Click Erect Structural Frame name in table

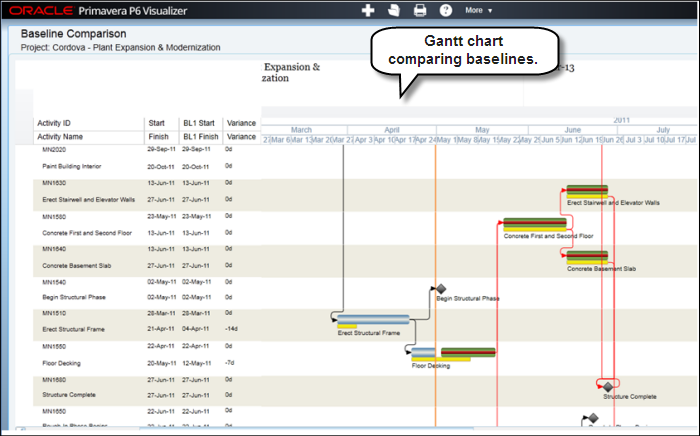[73, 329]
